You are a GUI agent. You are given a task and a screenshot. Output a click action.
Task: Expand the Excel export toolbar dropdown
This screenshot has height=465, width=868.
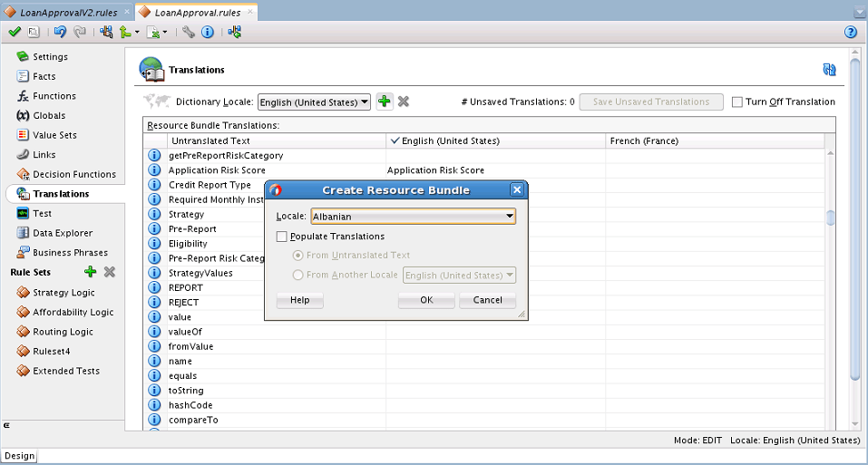click(x=164, y=33)
